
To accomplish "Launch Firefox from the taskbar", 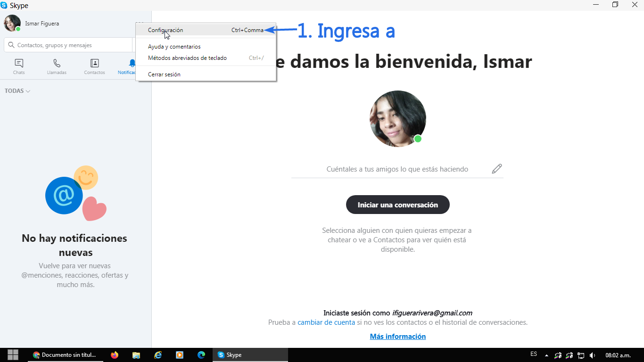I will coord(115,355).
